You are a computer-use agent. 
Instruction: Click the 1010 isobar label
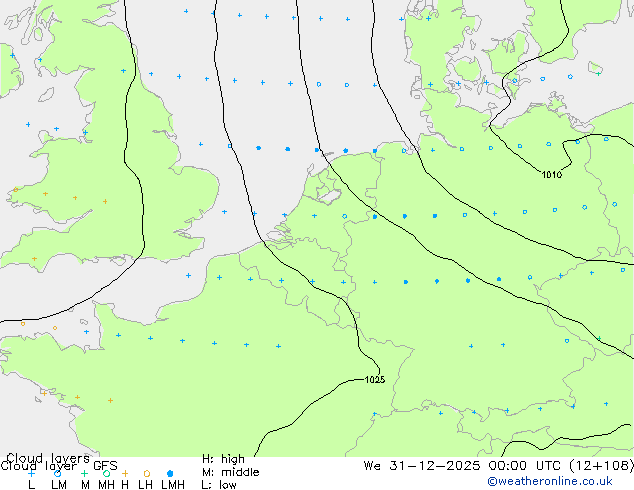(552, 175)
